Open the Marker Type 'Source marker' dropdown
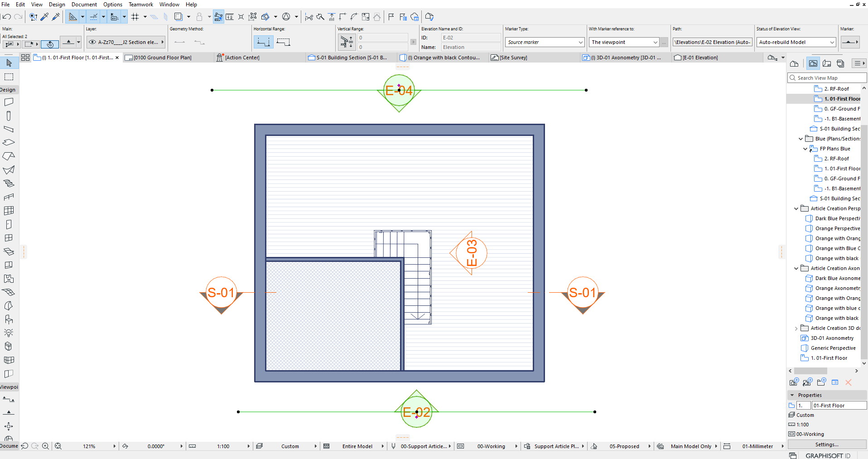This screenshot has height=459, width=868. pos(545,42)
